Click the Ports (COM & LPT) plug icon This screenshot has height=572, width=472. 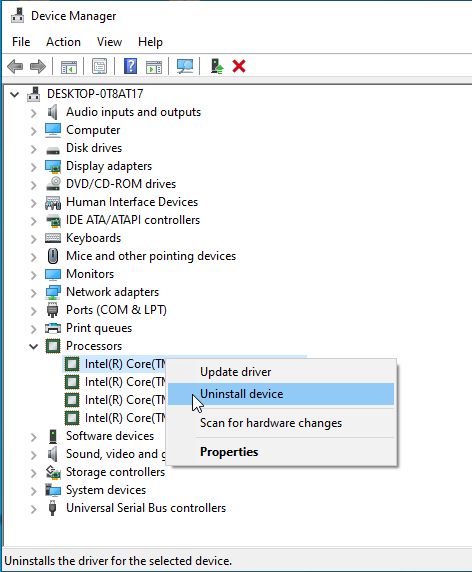pyautogui.click(x=53, y=310)
